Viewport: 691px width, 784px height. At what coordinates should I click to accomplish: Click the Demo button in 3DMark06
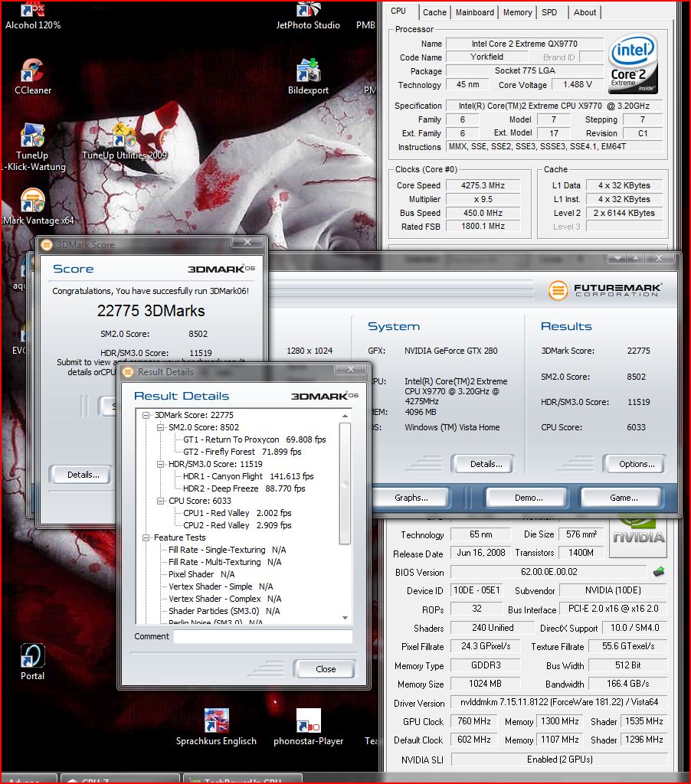[529, 498]
